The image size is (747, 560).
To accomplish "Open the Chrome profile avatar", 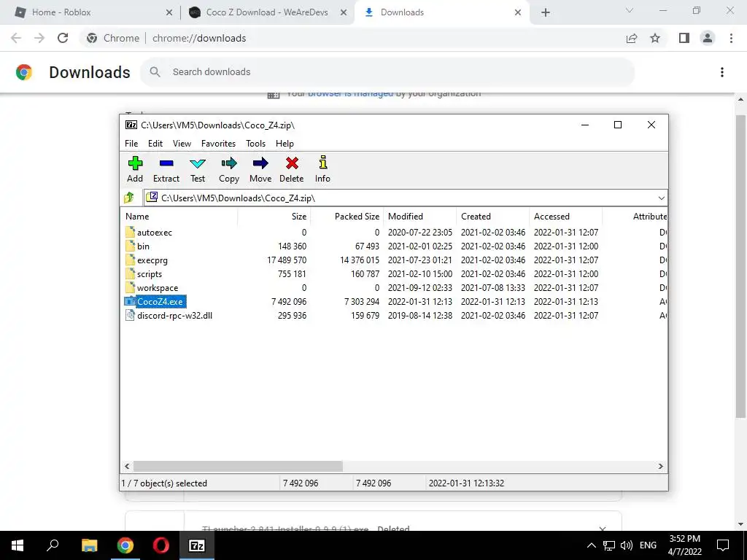I will click(708, 38).
